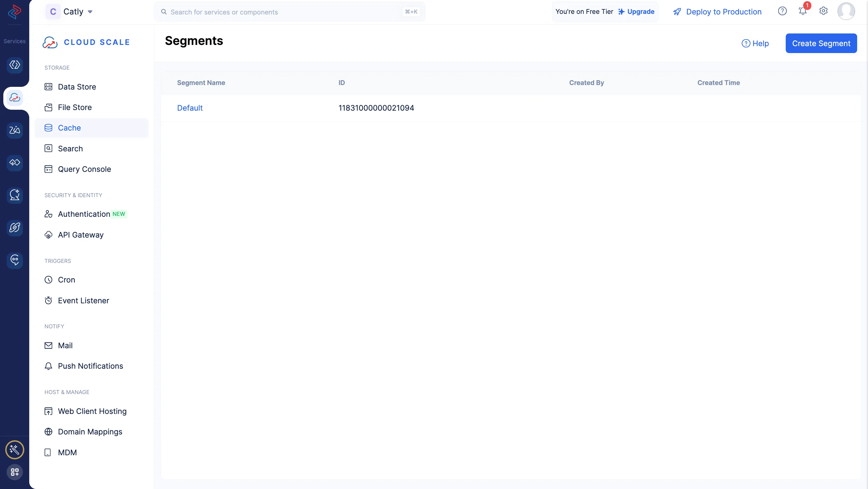Open the Serverless code brackets service icon
The width and height of the screenshot is (868, 489).
point(15,65)
